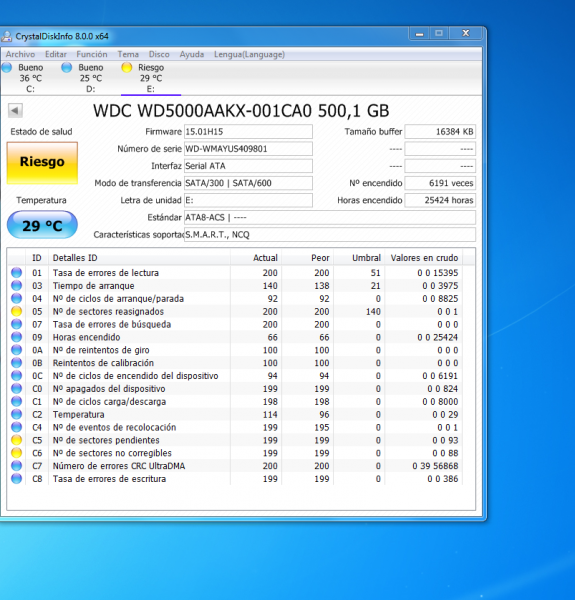Click the Número de serie field
575x600 pixels.
tap(248, 149)
